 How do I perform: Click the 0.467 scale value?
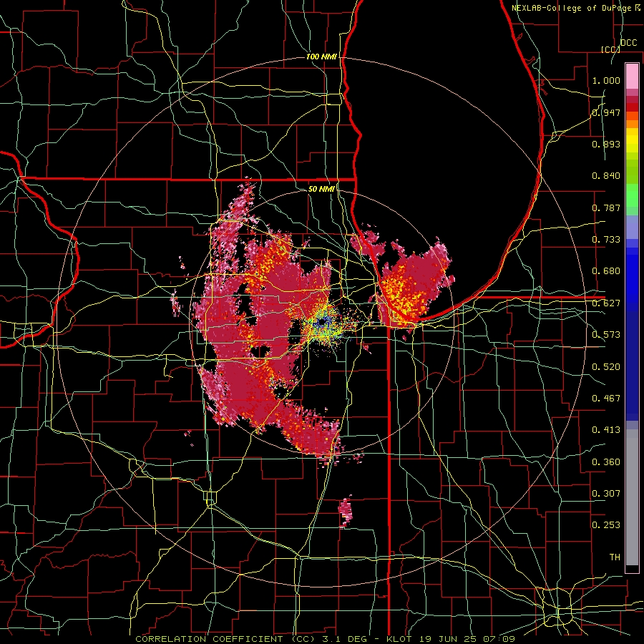(x=606, y=399)
